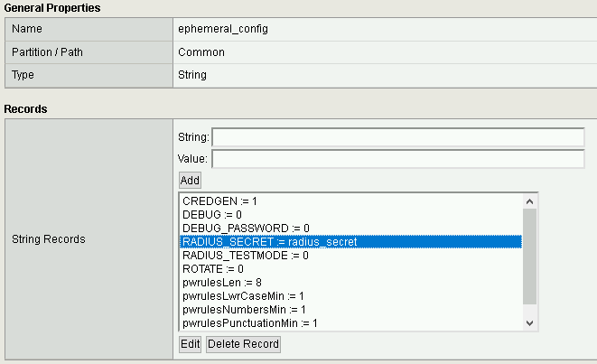Image resolution: width=597 pixels, height=364 pixels.
Task: Click the Common partition value
Action: (x=201, y=52)
